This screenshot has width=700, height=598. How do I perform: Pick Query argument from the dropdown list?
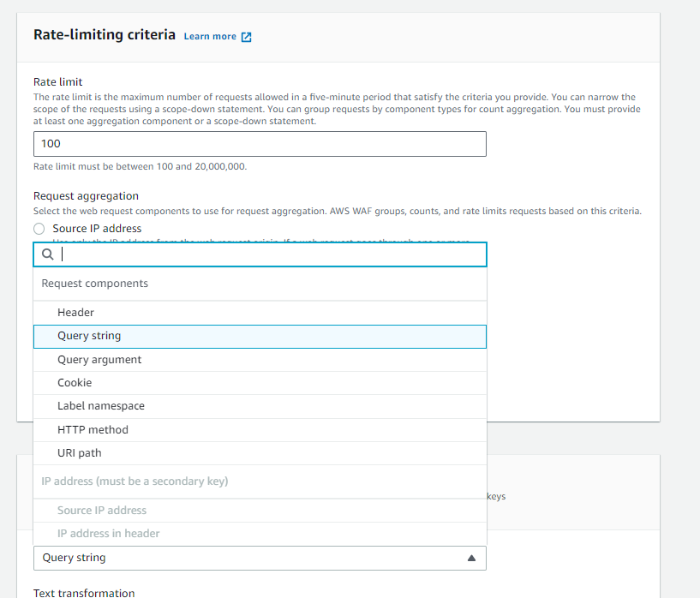[99, 360]
